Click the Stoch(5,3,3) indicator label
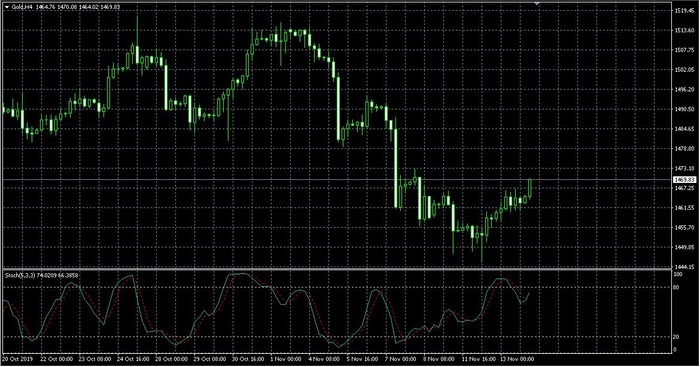This screenshot has height=367, width=700. tap(42, 275)
